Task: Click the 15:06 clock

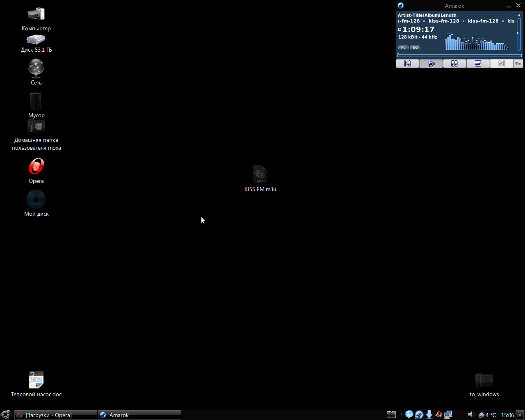Action: click(x=507, y=415)
